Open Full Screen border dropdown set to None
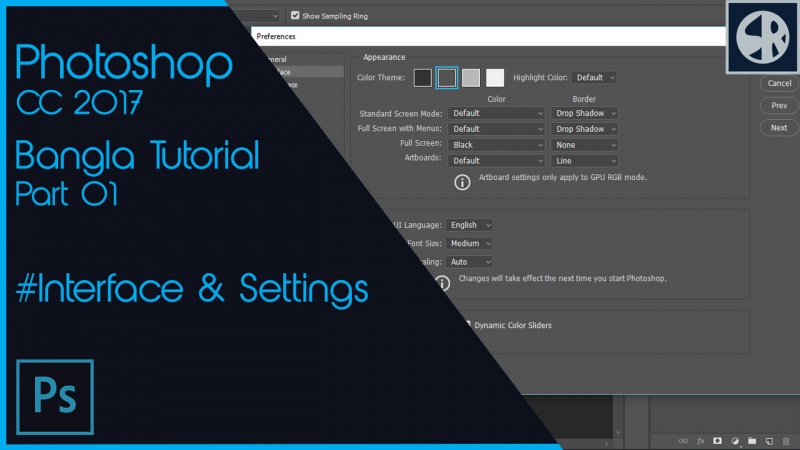 click(585, 145)
